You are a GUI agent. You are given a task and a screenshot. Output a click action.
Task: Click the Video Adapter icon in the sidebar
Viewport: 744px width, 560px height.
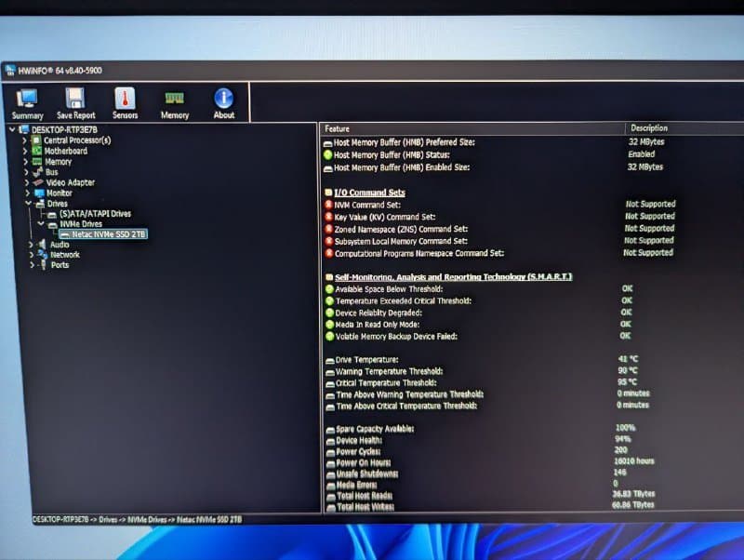click(40, 181)
